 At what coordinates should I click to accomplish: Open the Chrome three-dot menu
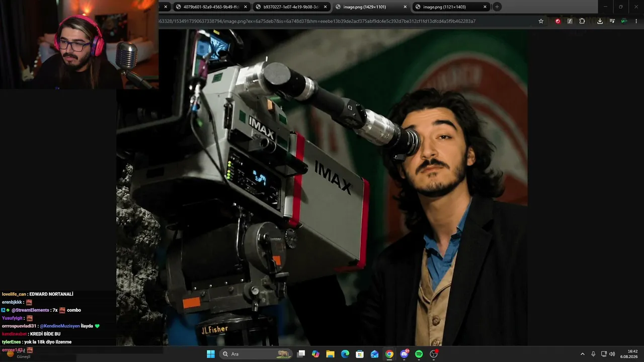click(x=636, y=21)
